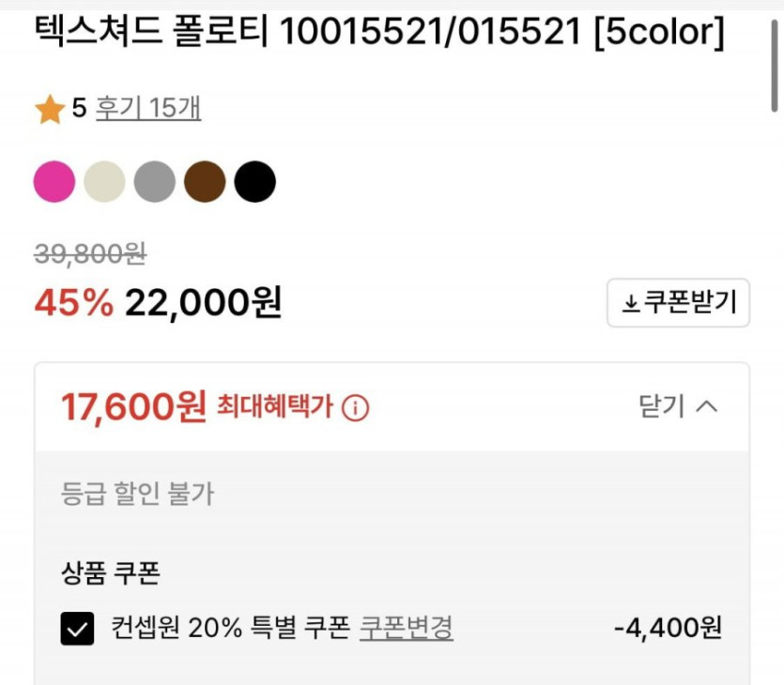Click the orange star rating icon
The height and width of the screenshot is (685, 784).
pyautogui.click(x=49, y=110)
